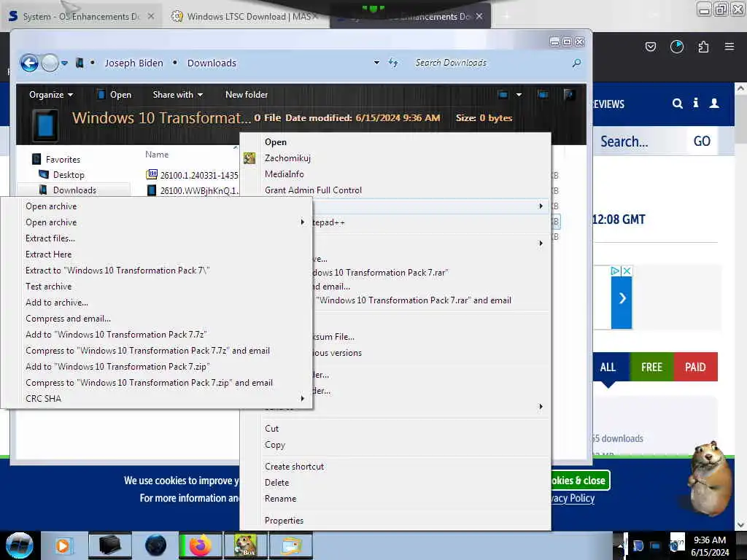Image resolution: width=747 pixels, height=560 pixels.
Task: Click the refresh icon next to address bar
Action: click(393, 63)
